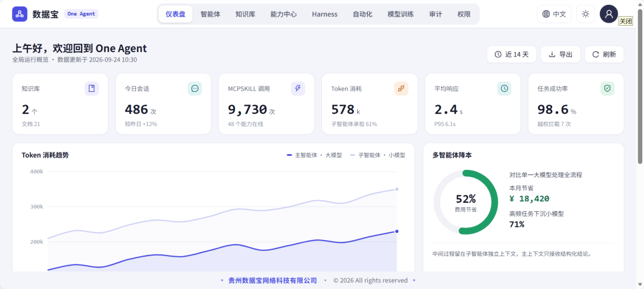644x289 pixels.
Task: Click the 主智能体 line endpoint dot
Action: pyautogui.click(x=397, y=232)
